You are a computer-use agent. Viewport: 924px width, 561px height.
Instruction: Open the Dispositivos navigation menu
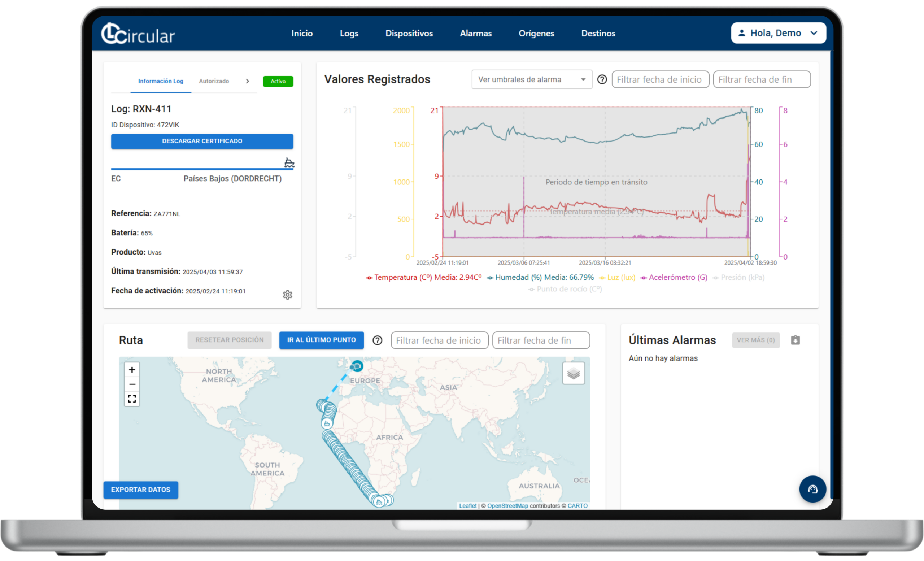click(x=409, y=33)
